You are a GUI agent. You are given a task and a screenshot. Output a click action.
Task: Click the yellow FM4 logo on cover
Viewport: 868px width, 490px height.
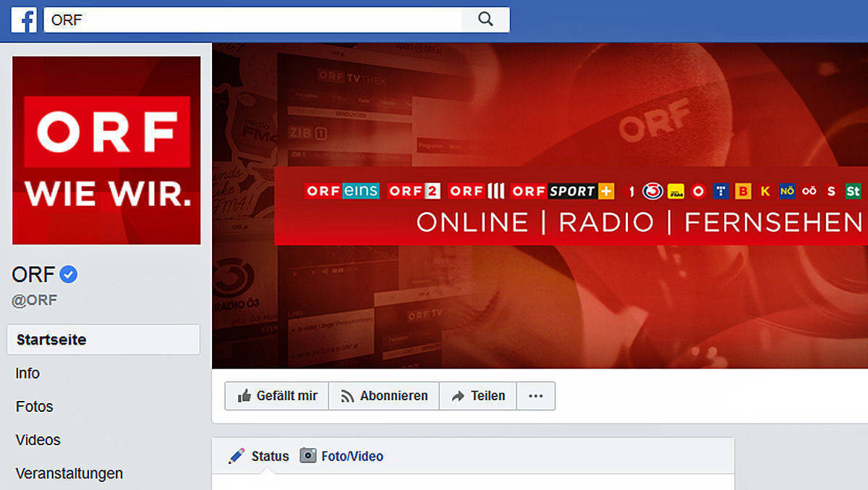click(x=676, y=191)
